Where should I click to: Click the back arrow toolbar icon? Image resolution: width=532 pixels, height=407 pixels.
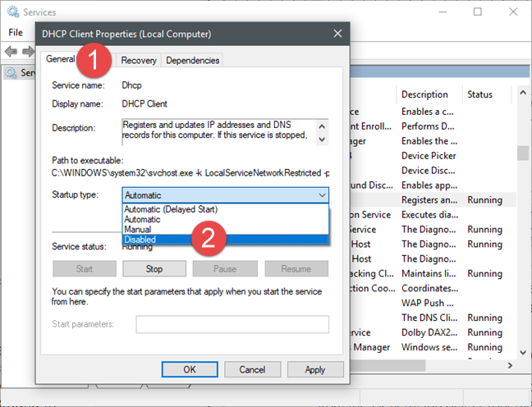[x=11, y=52]
